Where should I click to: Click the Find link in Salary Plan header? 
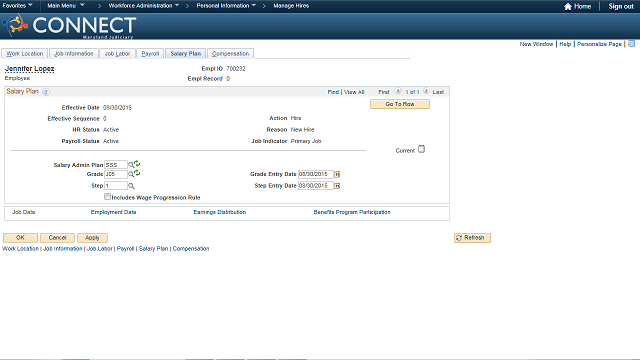pos(333,92)
